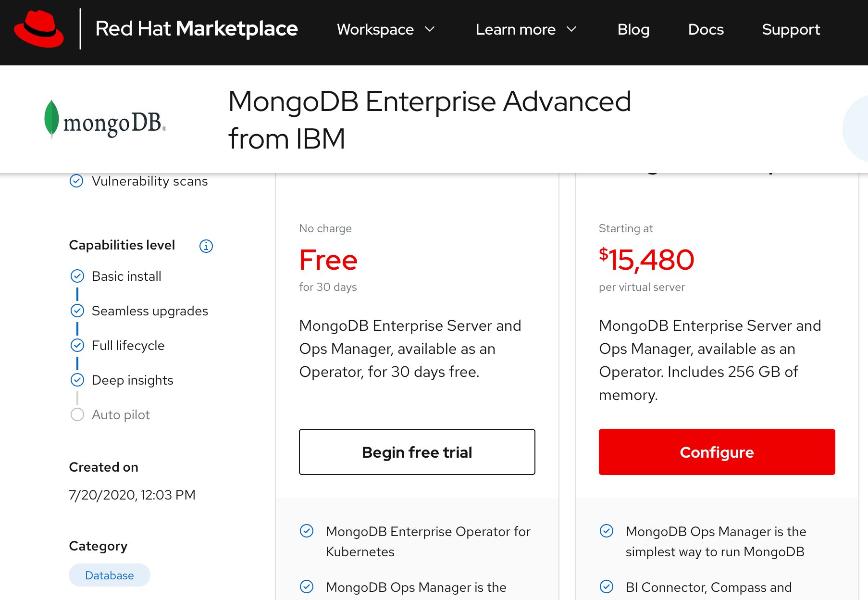868x600 pixels.
Task: Click the Full lifecycle checkmark icon
Action: pyautogui.click(x=77, y=345)
